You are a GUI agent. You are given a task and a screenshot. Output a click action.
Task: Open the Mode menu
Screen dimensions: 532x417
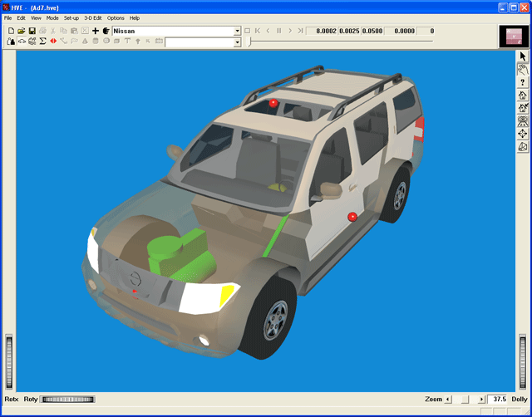52,18
